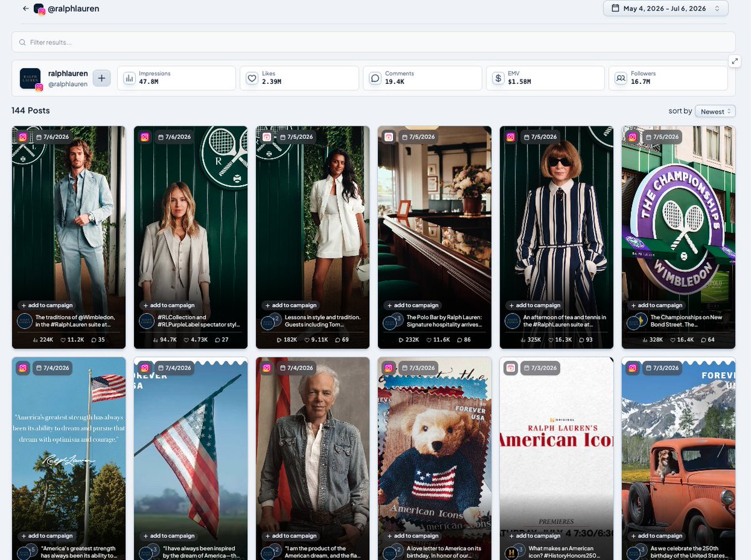Add the Lessons in style post to a campaign
Image resolution: width=751 pixels, height=560 pixels.
(290, 305)
